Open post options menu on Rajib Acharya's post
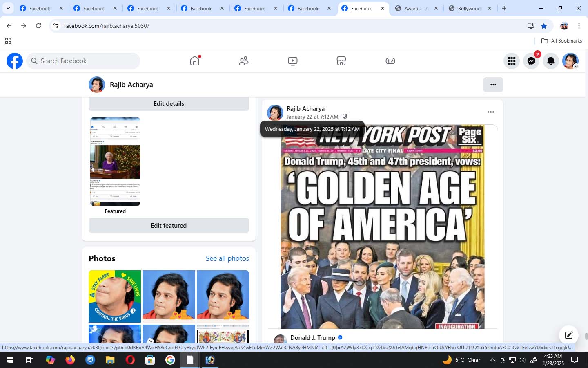This screenshot has width=588, height=368. click(491, 112)
